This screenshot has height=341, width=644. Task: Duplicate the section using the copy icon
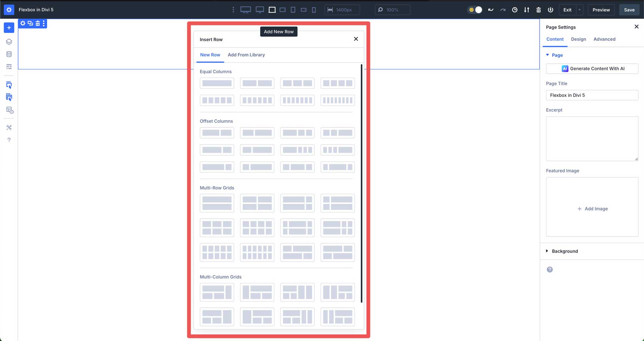[x=30, y=23]
